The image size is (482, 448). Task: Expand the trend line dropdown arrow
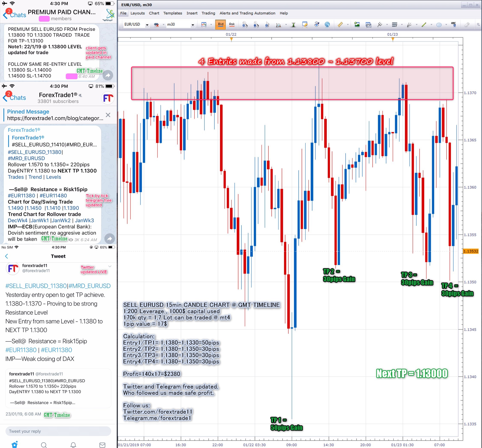431,25
